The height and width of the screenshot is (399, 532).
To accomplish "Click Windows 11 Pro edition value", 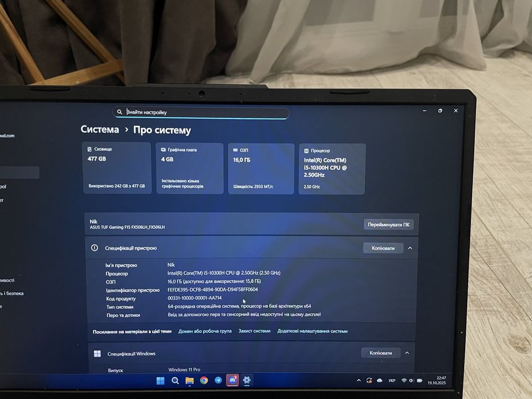I will 184,369.
